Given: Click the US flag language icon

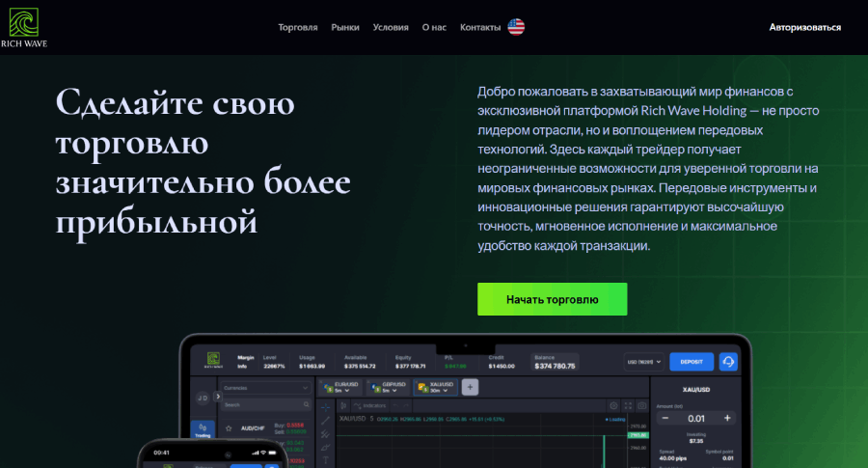Looking at the screenshot, I should click(517, 27).
